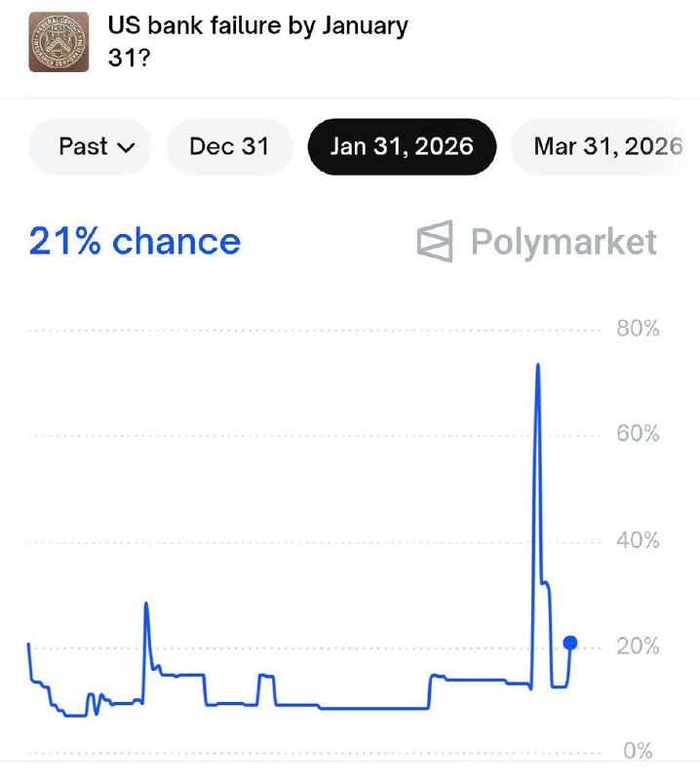The width and height of the screenshot is (700, 780).
Task: Click the tallest spike peak on the chart
Action: (538, 365)
